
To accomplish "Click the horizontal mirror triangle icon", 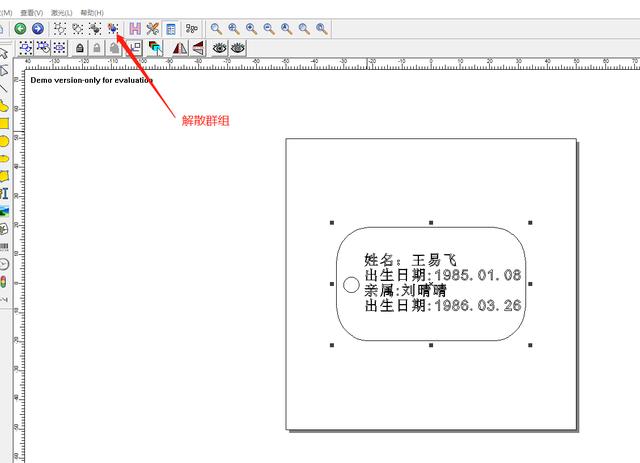I will click(180, 47).
